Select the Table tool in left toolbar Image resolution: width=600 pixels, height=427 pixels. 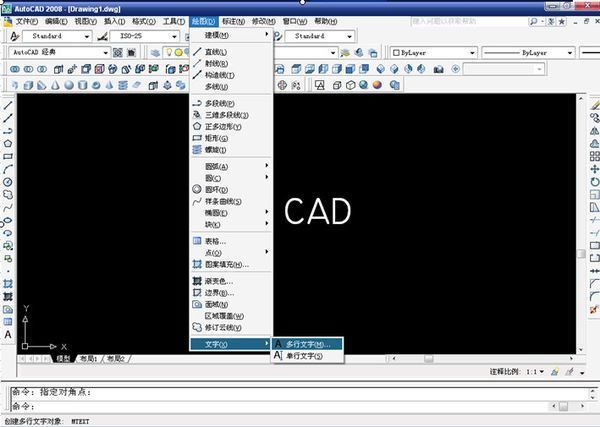tap(8, 322)
